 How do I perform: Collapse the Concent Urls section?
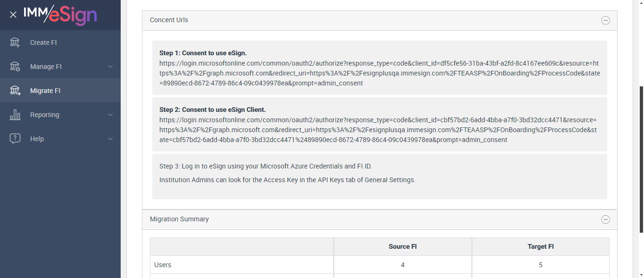point(605,20)
